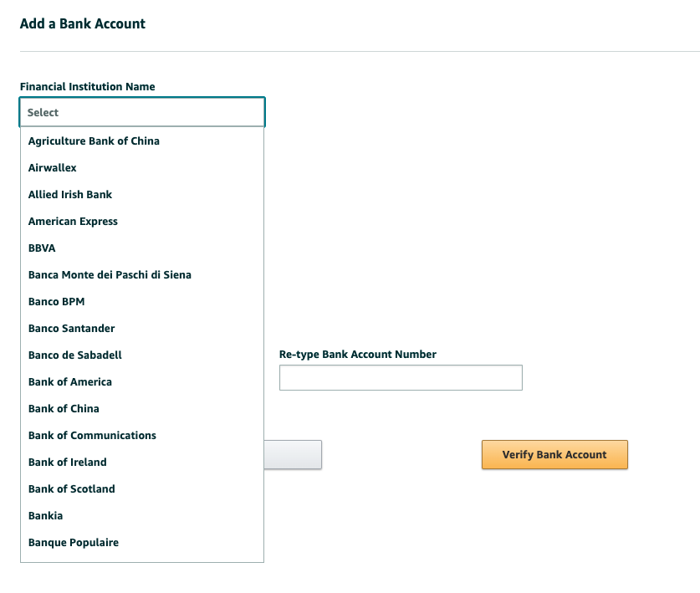This screenshot has width=700, height=593.
Task: Select Bank of Scotland option
Action: 70,488
